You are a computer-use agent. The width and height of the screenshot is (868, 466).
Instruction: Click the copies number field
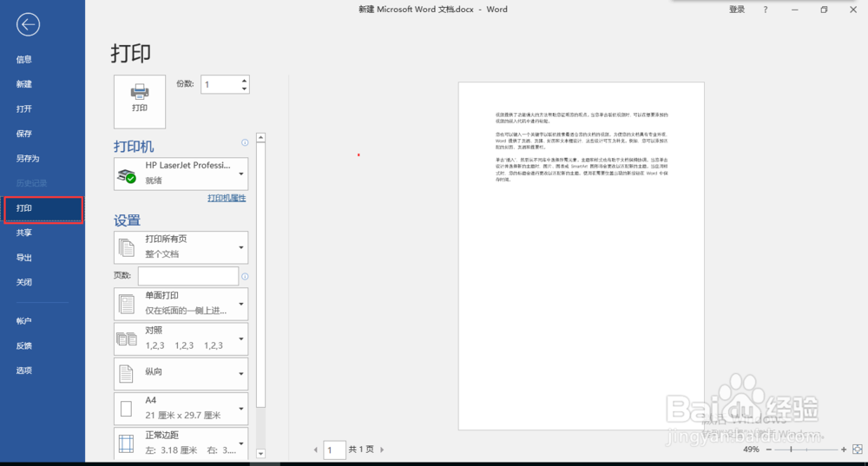coord(220,85)
